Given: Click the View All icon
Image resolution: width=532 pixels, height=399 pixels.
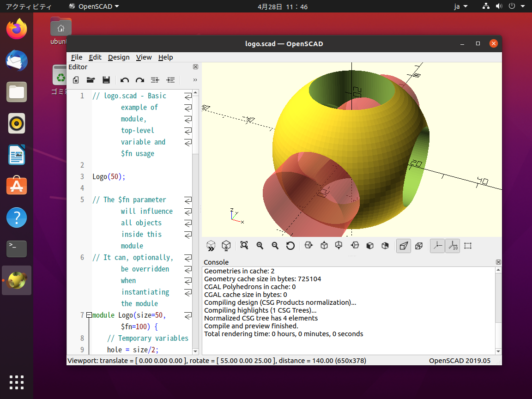Looking at the screenshot, I should [x=244, y=245].
